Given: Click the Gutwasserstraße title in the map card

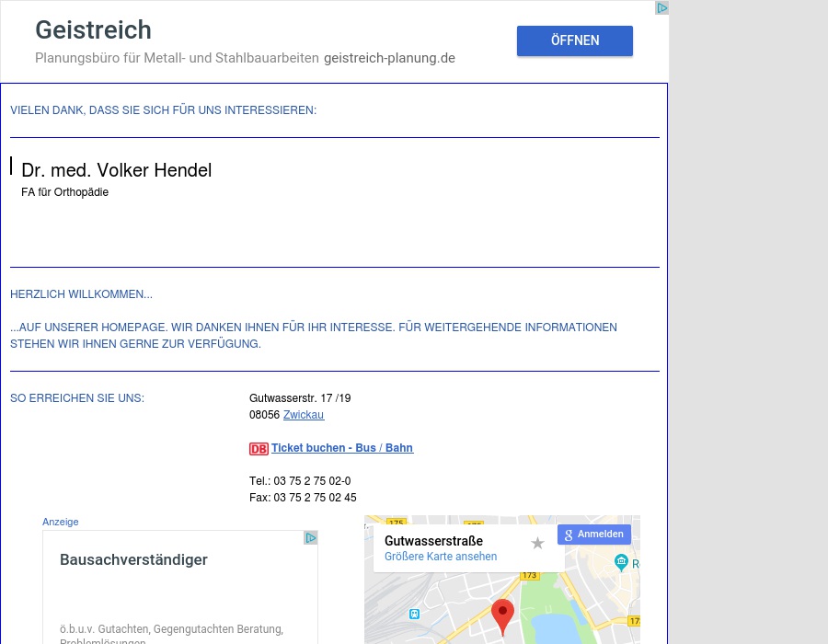Looking at the screenshot, I should [433, 541].
